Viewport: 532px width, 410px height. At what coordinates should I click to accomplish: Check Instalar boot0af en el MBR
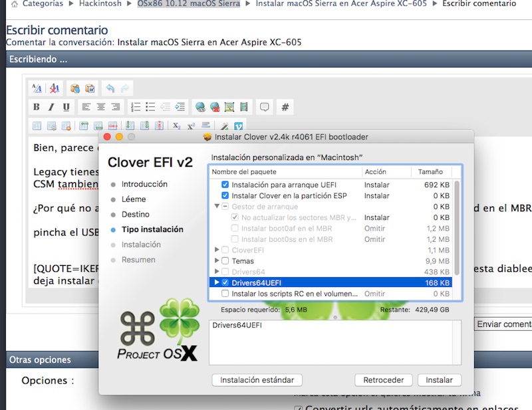[x=235, y=228]
